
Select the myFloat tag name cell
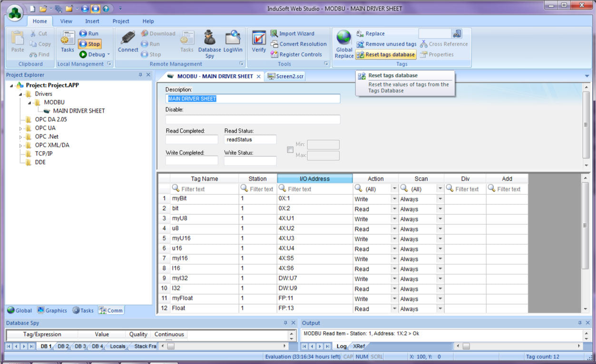pos(205,298)
